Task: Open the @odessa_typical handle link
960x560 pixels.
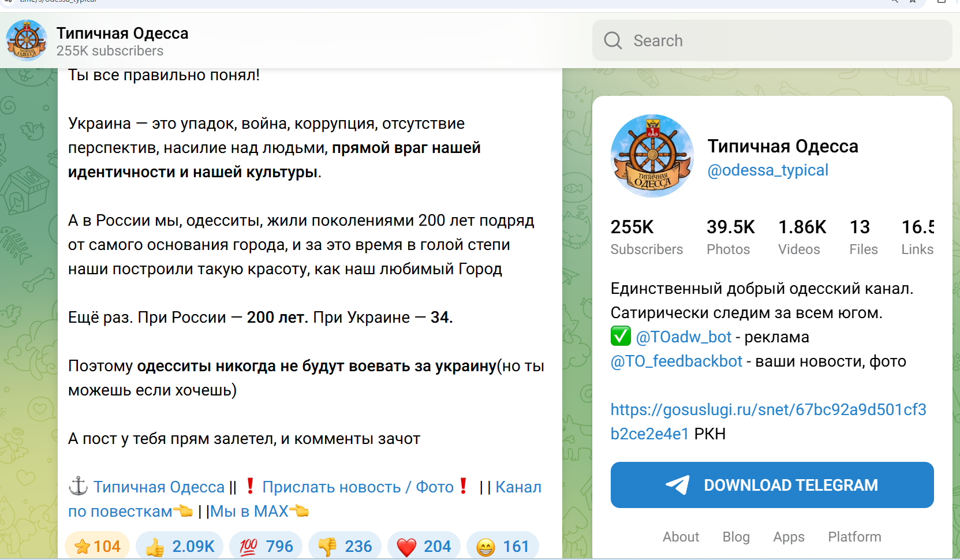Action: tap(768, 170)
